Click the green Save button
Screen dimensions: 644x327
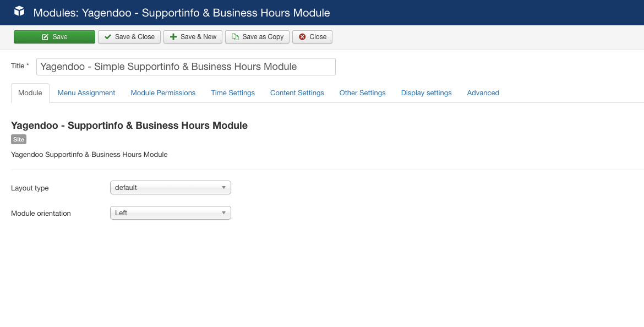coord(54,36)
